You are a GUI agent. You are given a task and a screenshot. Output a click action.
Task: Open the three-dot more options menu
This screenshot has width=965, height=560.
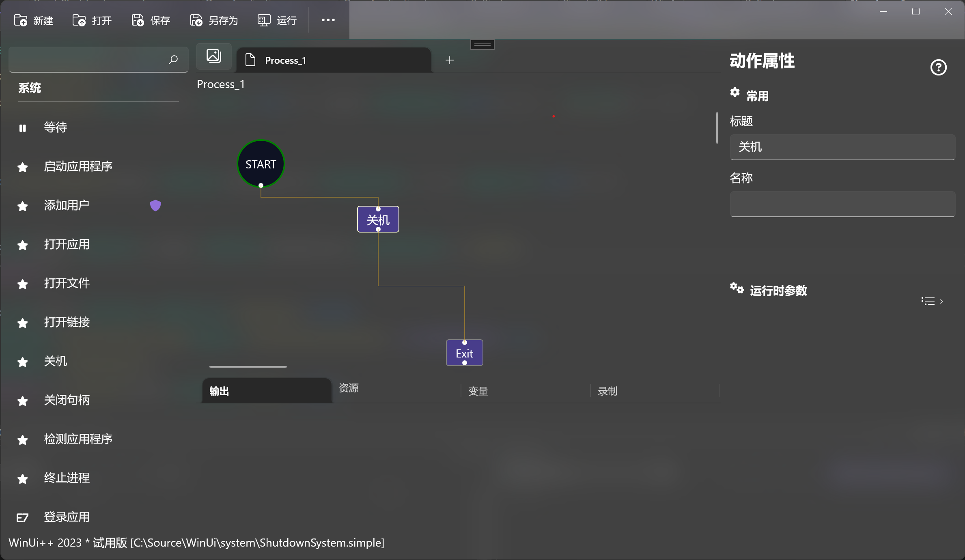coord(328,20)
